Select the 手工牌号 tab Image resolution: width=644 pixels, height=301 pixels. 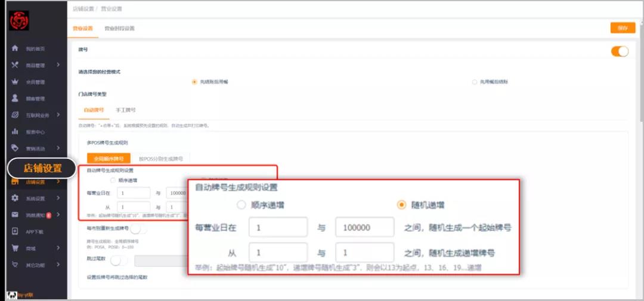pyautogui.click(x=125, y=110)
